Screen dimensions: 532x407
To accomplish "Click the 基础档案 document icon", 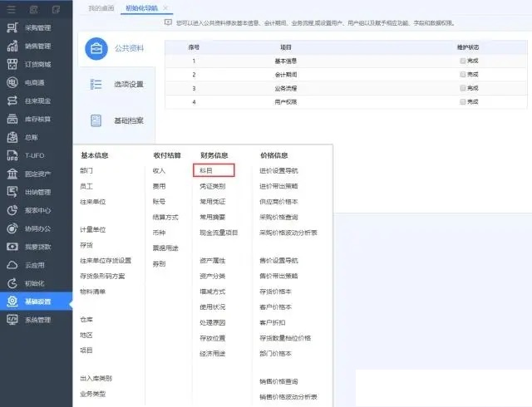I will click(96, 120).
